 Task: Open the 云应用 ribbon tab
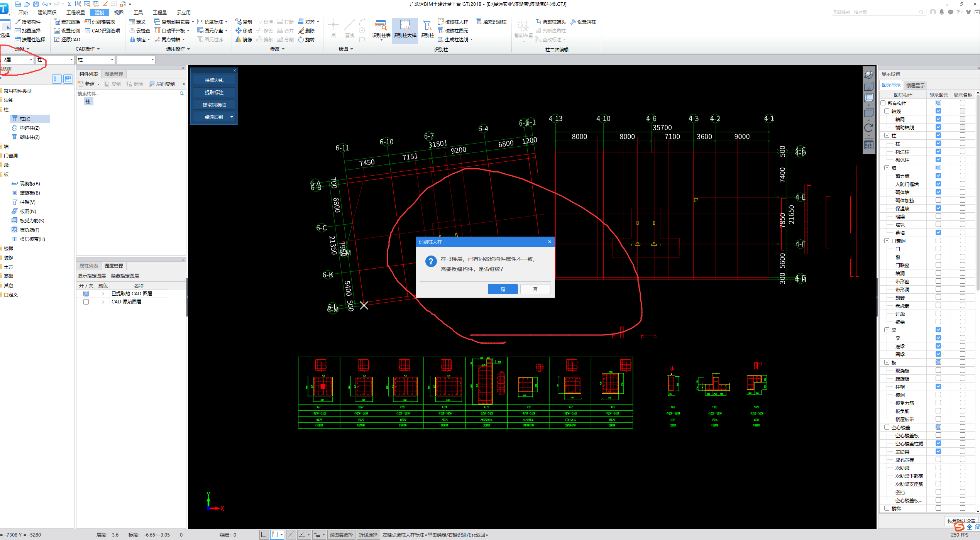click(x=184, y=13)
